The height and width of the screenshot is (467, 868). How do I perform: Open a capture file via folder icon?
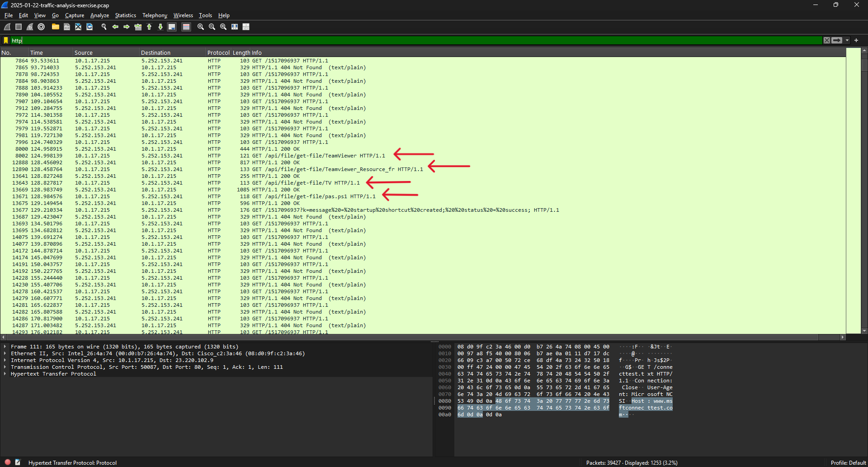point(55,27)
